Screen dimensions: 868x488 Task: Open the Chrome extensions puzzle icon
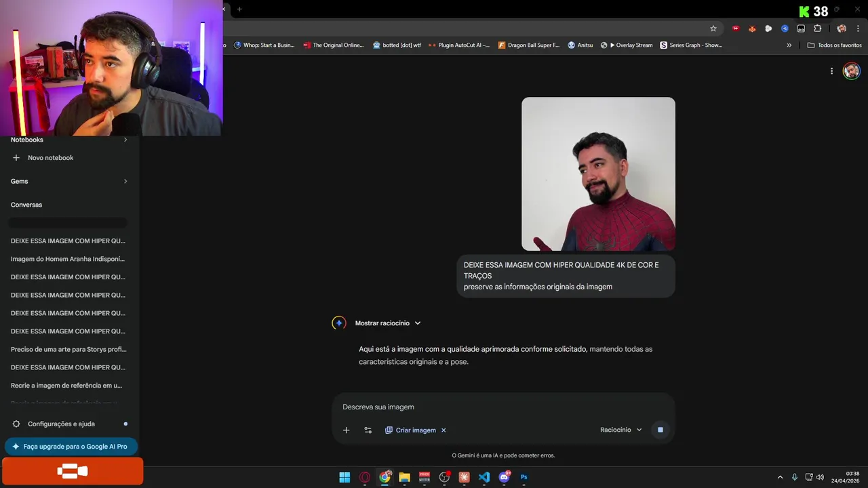pyautogui.click(x=817, y=28)
